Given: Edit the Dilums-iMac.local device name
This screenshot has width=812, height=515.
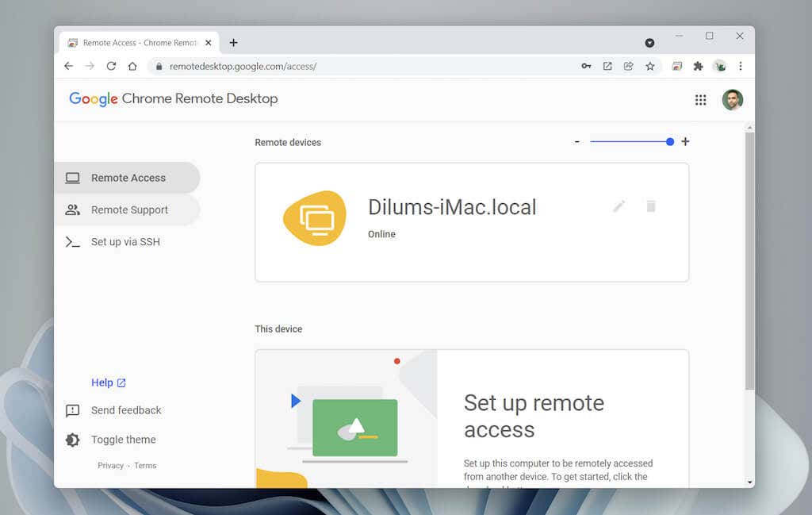Looking at the screenshot, I should pos(619,206).
